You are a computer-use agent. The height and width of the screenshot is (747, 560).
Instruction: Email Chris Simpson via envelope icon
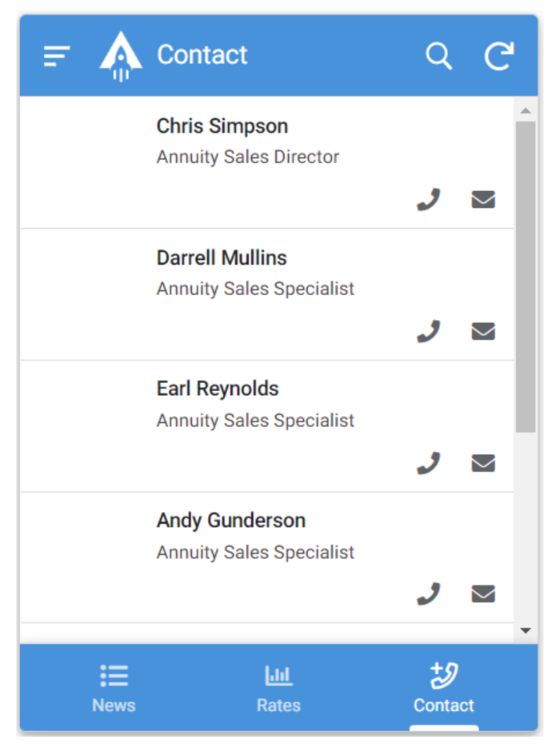pos(483,200)
